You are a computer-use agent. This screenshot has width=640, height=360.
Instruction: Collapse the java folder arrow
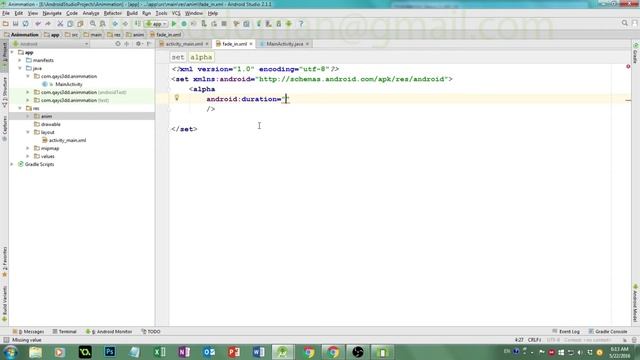20,68
